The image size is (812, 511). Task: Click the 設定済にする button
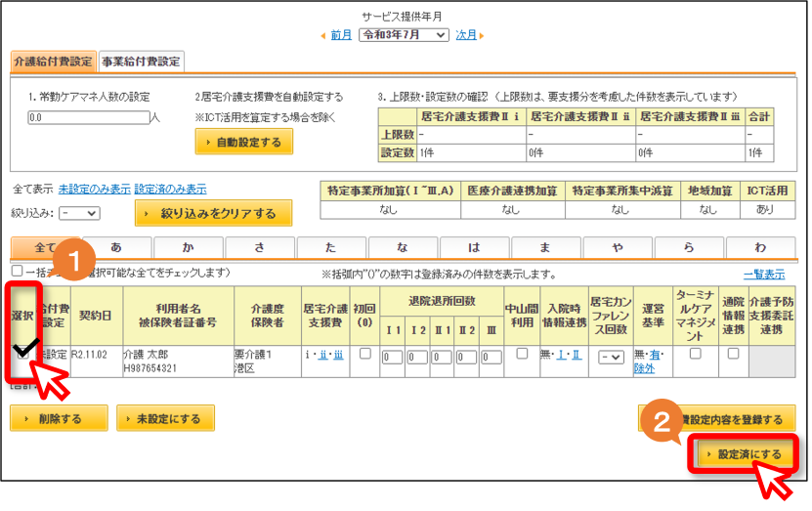click(x=745, y=454)
